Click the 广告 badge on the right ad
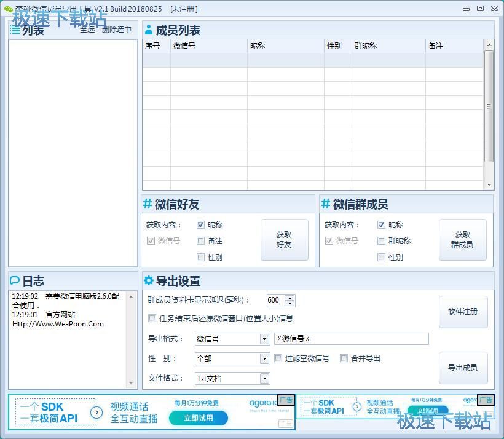 coord(486,400)
